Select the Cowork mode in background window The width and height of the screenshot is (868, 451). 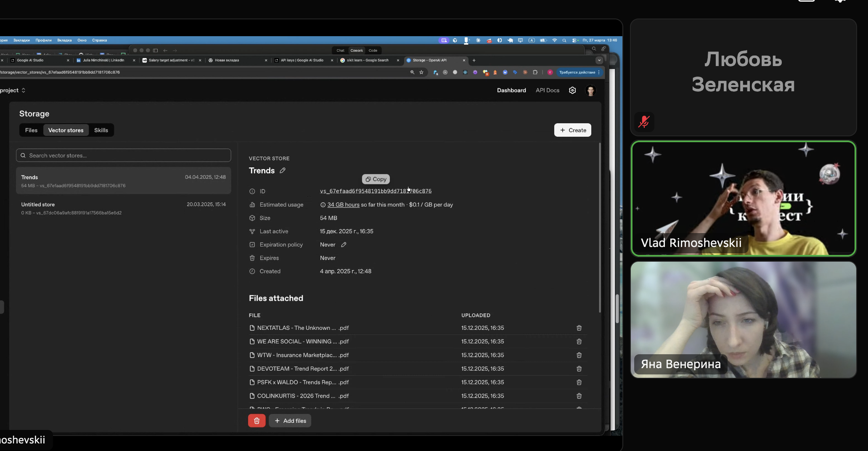[x=357, y=50]
